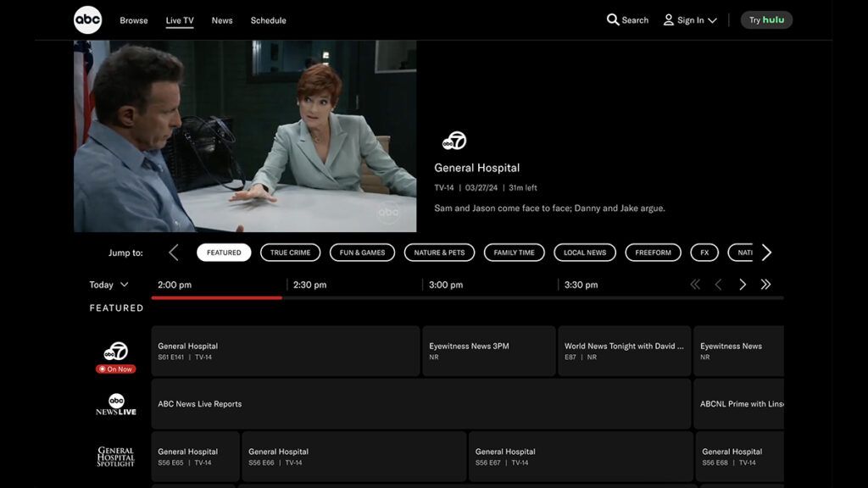868x488 pixels.
Task: Jump to the TRUE CRIME category
Action: coord(290,252)
